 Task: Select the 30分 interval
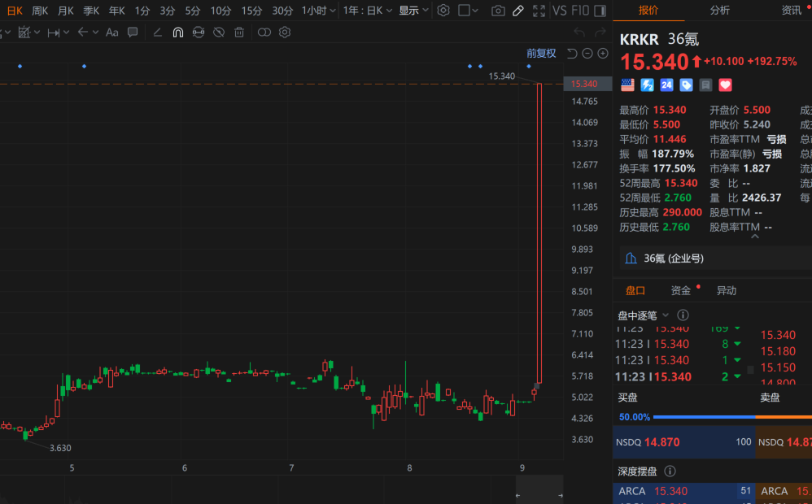tap(283, 11)
